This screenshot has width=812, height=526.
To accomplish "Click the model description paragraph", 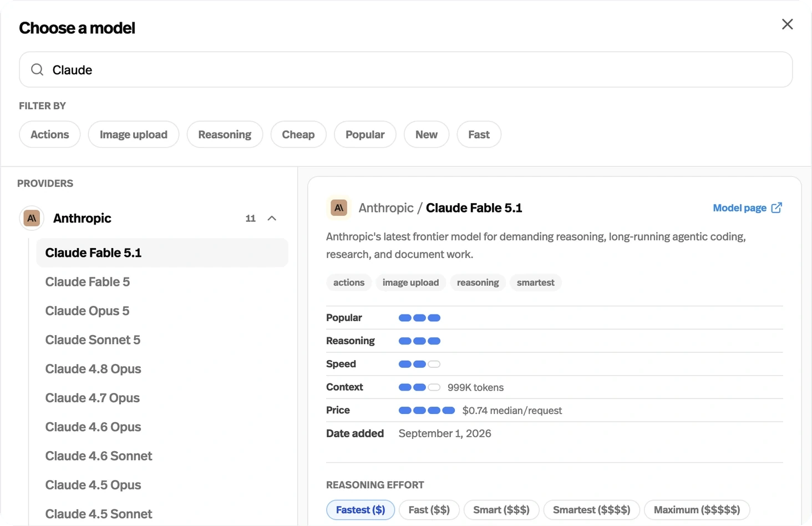I will coord(536,245).
